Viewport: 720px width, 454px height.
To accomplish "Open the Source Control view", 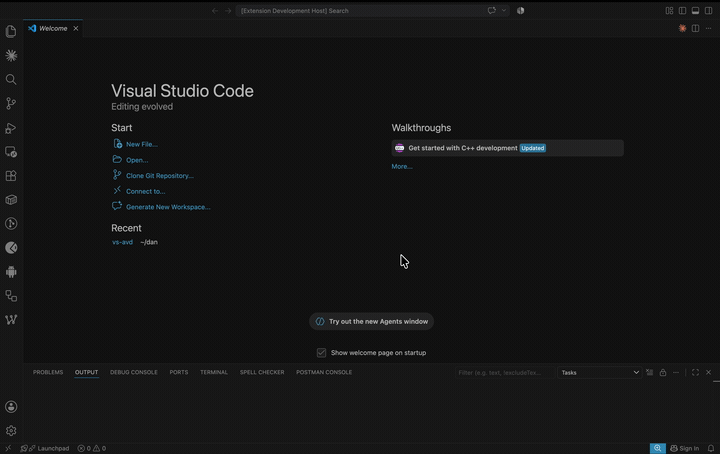I will click(11, 103).
